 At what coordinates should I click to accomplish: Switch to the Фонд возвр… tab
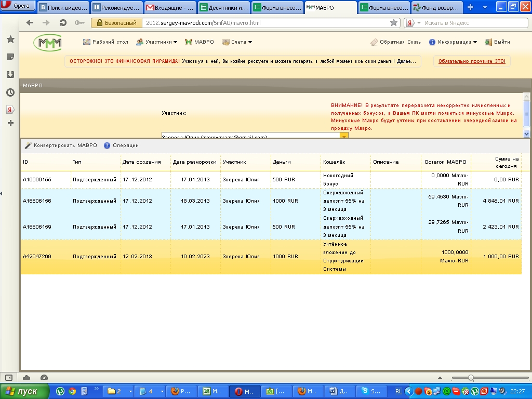(x=437, y=7)
